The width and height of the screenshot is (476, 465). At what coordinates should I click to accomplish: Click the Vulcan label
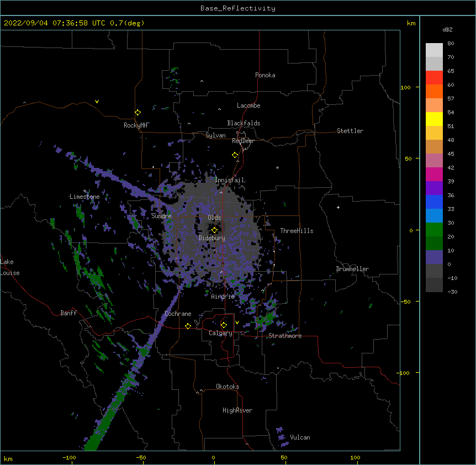[300, 437]
